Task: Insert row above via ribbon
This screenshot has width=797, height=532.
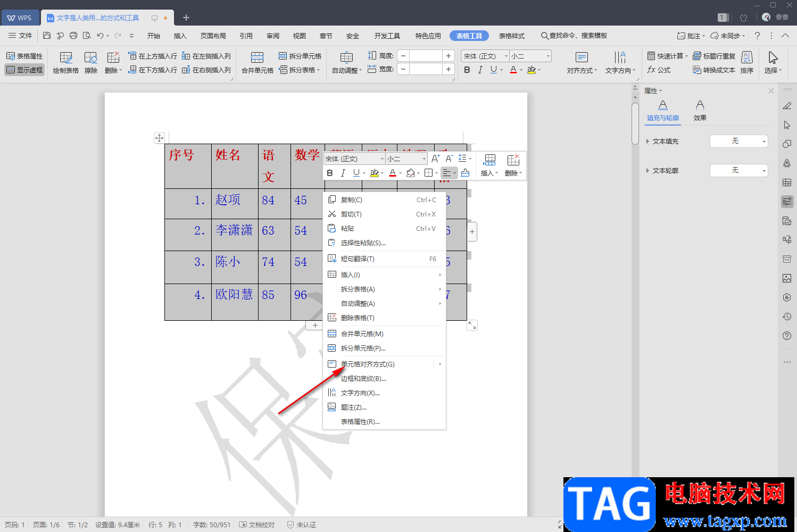Action: tap(153, 56)
